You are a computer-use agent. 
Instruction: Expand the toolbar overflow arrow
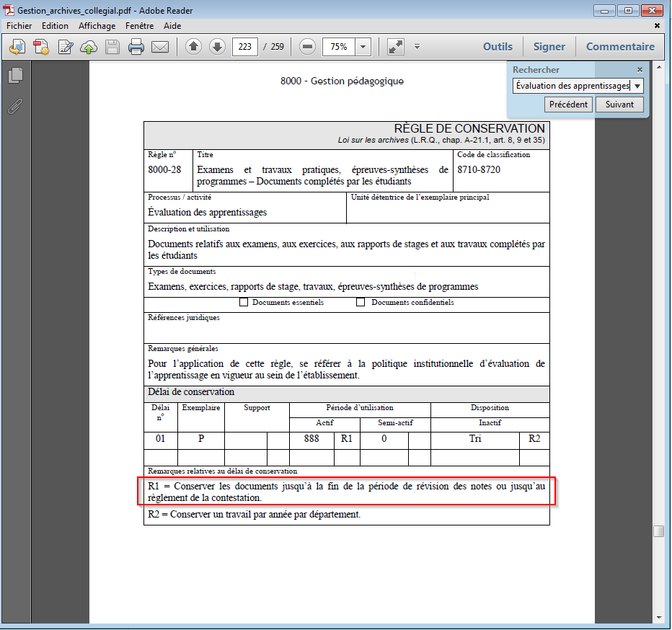417,47
